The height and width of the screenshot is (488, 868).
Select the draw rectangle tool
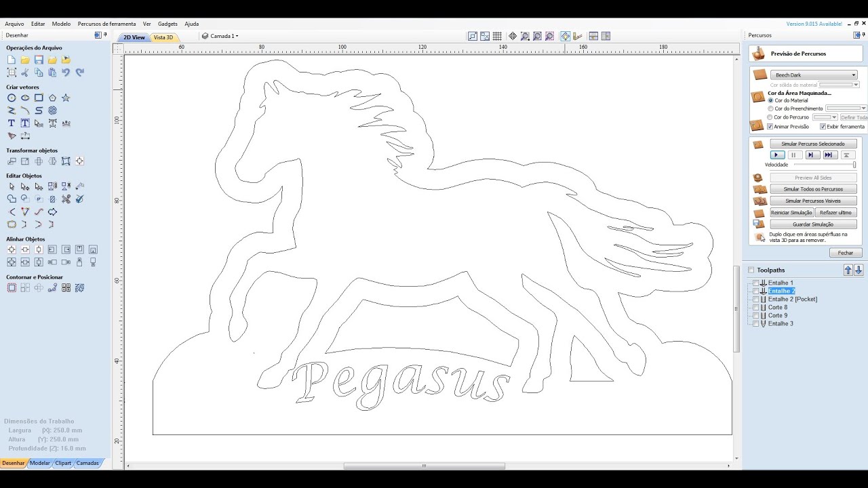(x=39, y=98)
